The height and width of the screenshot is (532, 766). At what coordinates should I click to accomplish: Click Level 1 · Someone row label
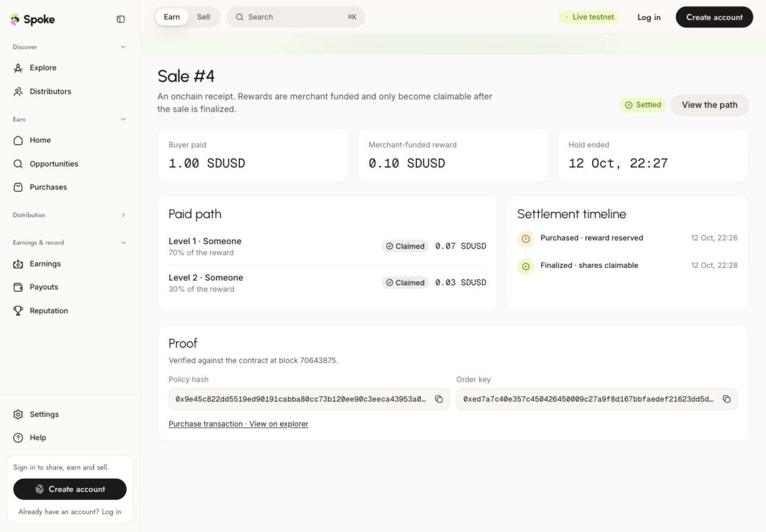(x=205, y=241)
